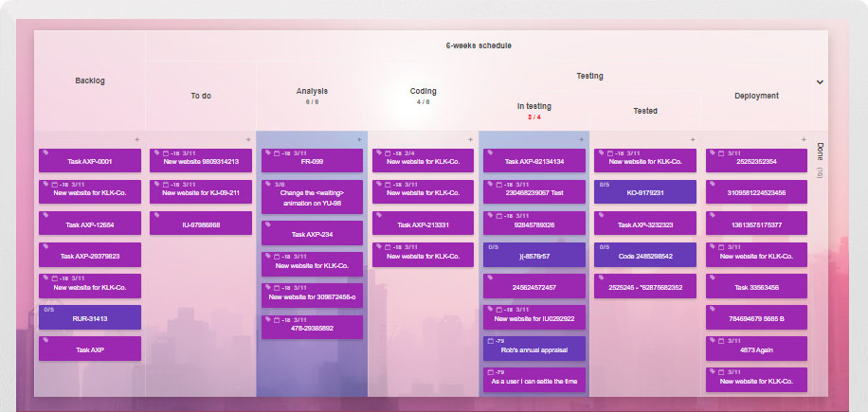868x412 pixels.
Task: Add a card to the Deployment column
Action: (x=804, y=139)
